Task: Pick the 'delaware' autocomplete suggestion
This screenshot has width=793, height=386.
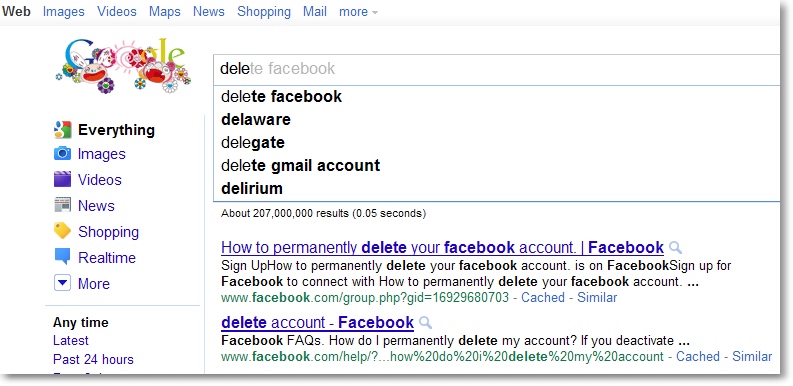Action: tap(256, 119)
